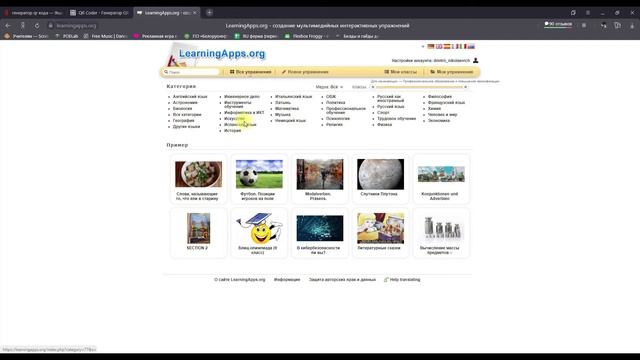Open the Политика category
Image resolution: width=640 pixels, height=360 pixels.
point(336,103)
